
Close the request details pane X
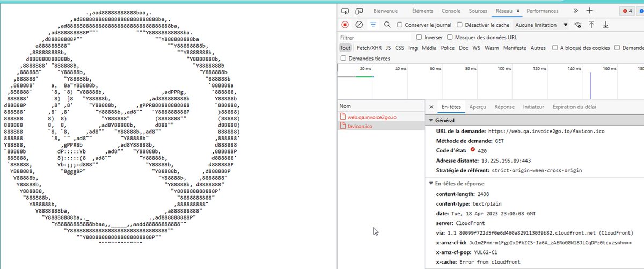pos(431,107)
